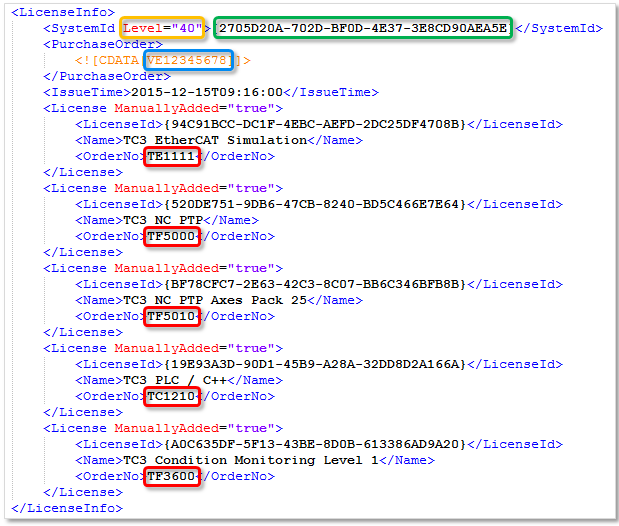Select order number TF5010

[x=171, y=316]
